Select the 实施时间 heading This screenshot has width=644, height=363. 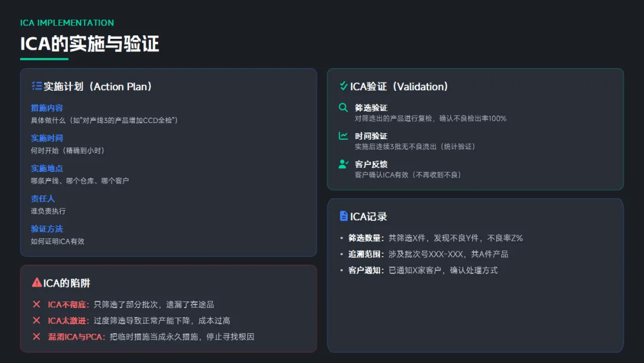tap(47, 138)
